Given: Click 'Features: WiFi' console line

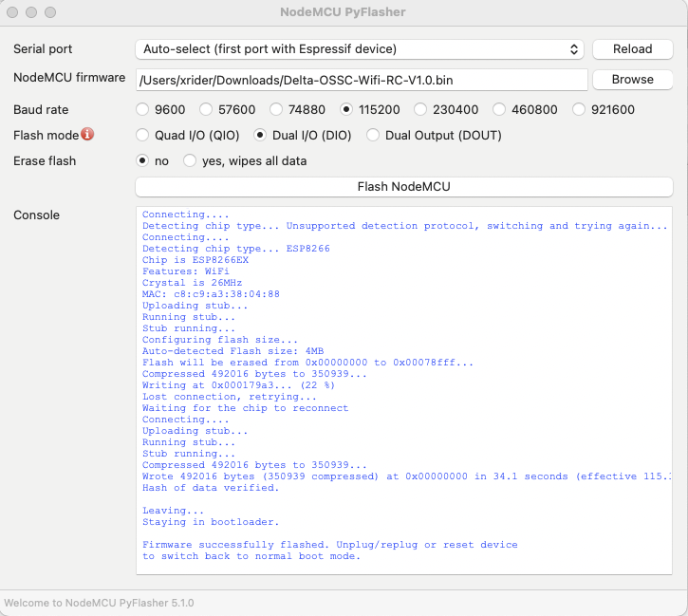Looking at the screenshot, I should [x=186, y=271].
